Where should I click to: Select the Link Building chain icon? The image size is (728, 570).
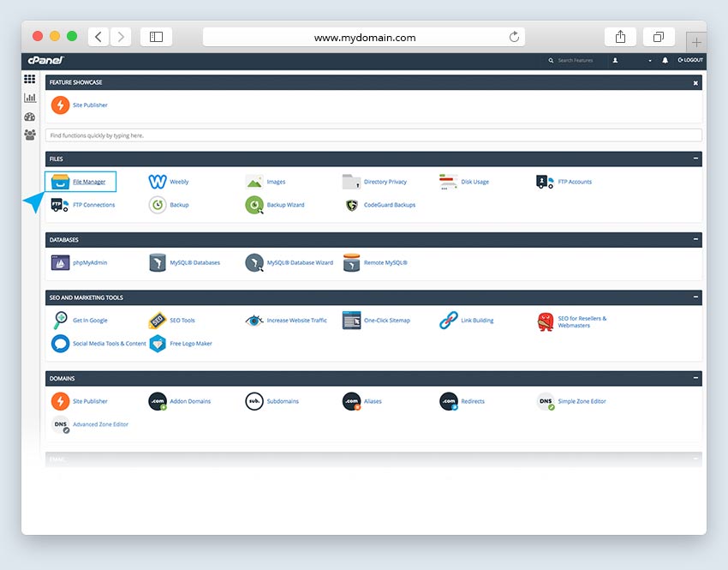click(x=449, y=321)
